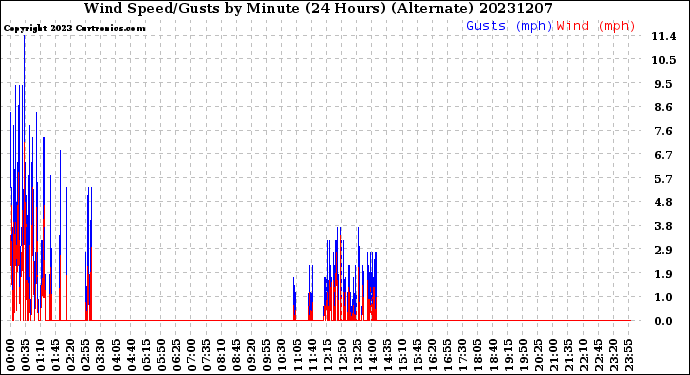Click the 4.8 y-axis value
The height and width of the screenshot is (375, 690).
[x=664, y=202]
